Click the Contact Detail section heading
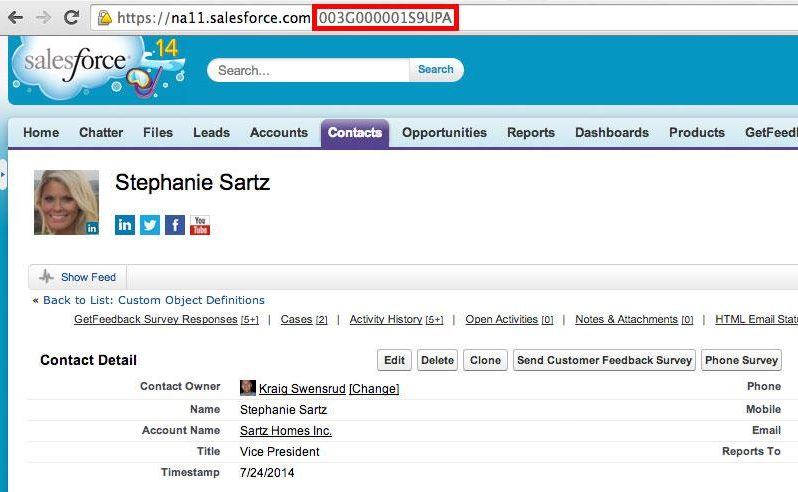Screen dimensions: 798x492 pyautogui.click(x=89, y=360)
